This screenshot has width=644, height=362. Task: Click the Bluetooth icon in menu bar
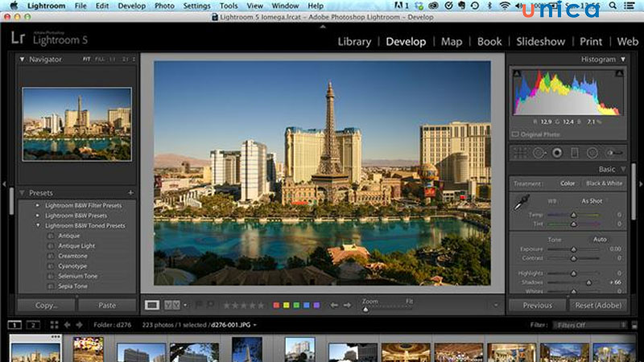click(x=489, y=6)
